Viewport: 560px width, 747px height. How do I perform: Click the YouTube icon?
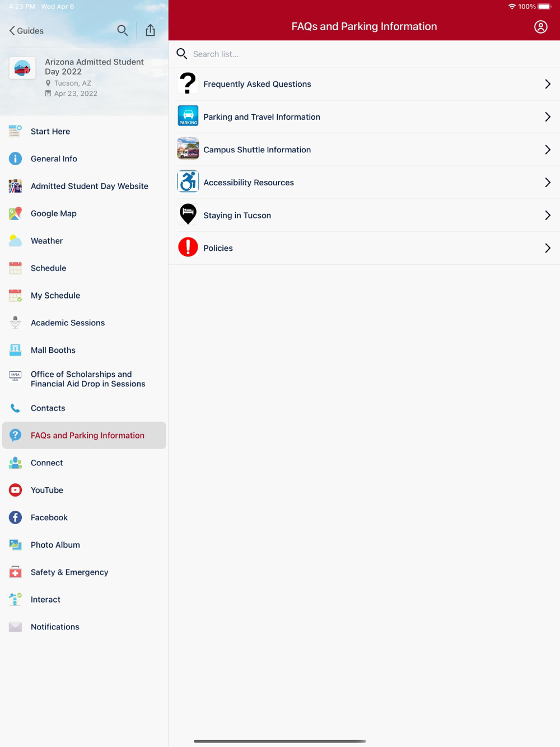(x=15, y=490)
